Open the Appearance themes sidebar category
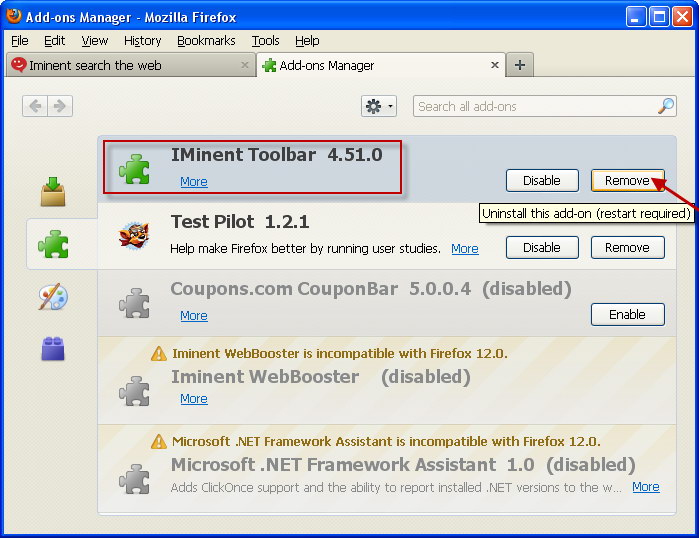This screenshot has height=538, width=699. click(x=53, y=296)
